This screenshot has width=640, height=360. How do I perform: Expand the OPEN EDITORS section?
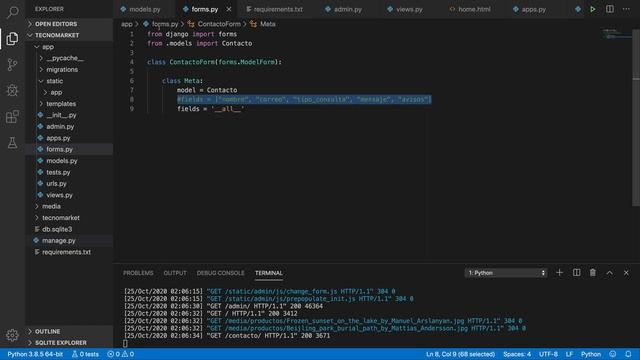[x=69, y=24]
